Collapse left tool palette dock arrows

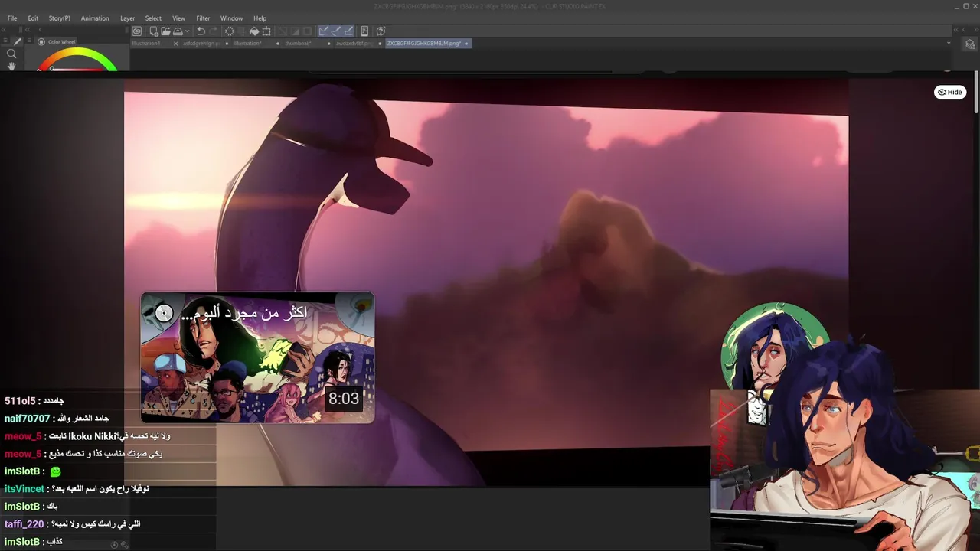[5, 30]
